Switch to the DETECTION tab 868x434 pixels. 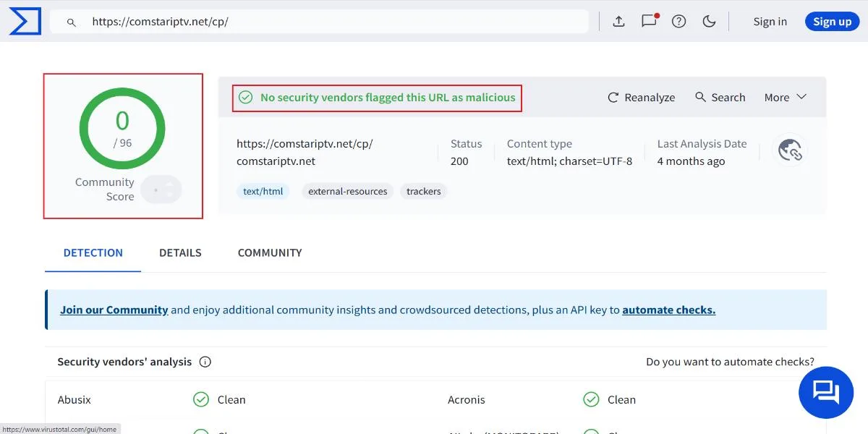(93, 253)
